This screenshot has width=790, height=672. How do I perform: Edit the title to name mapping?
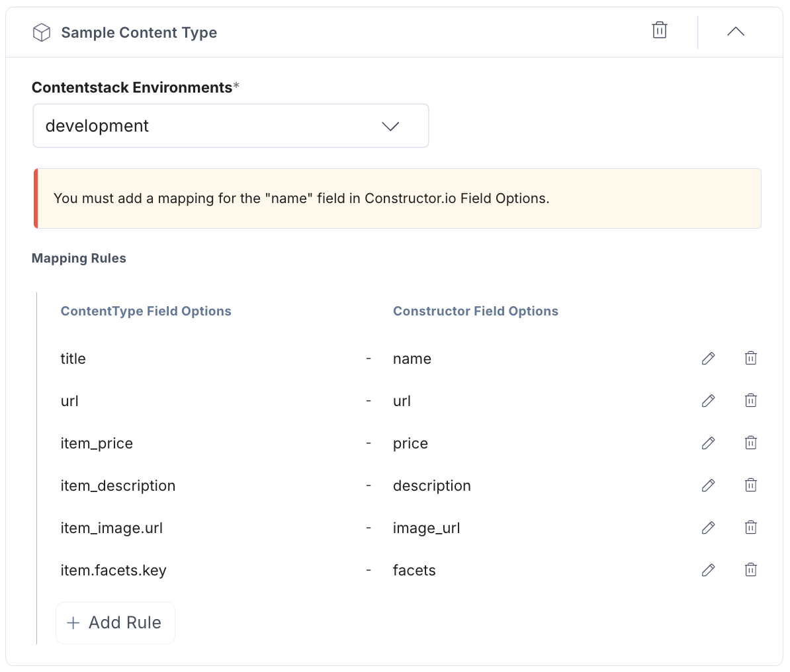point(709,358)
